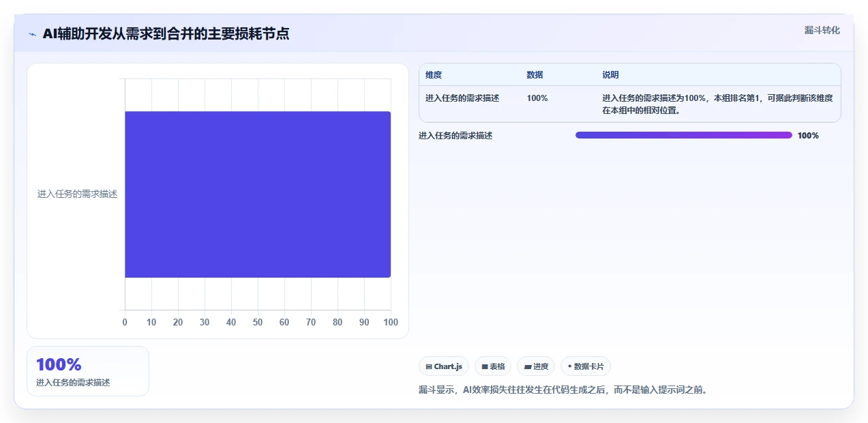Click the x-axis tick label 0
The height and width of the screenshot is (423, 868).
tap(125, 322)
